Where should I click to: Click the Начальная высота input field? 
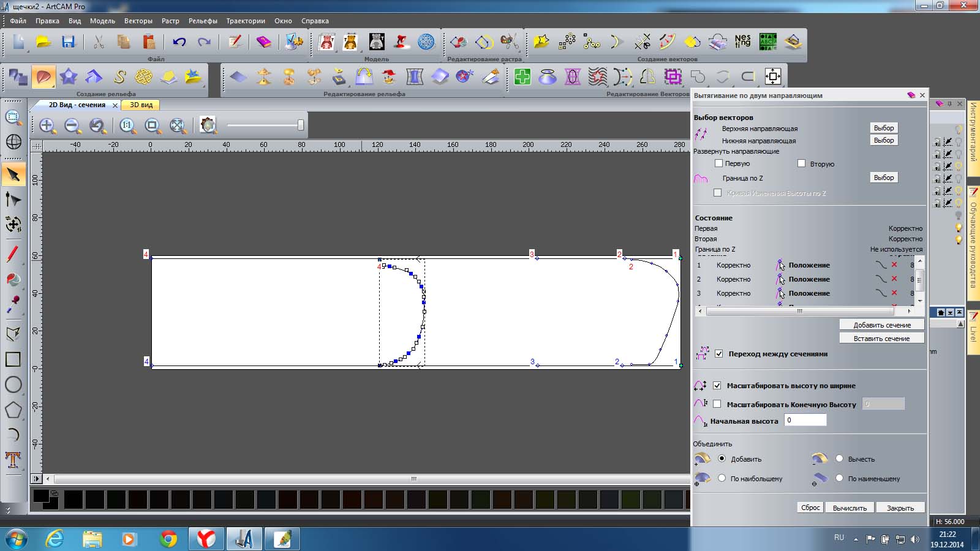click(x=805, y=420)
